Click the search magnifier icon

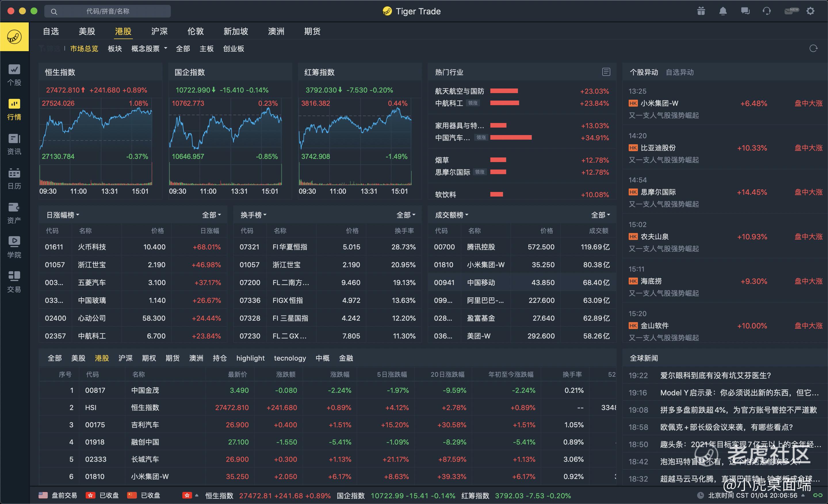click(54, 11)
